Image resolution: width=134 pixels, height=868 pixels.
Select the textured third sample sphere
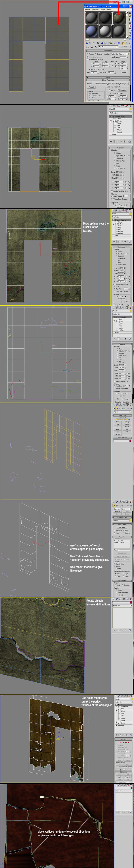tap(119, 18)
